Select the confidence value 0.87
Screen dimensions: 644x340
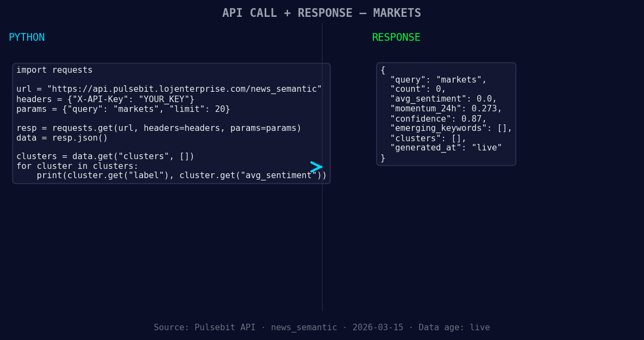(473, 118)
